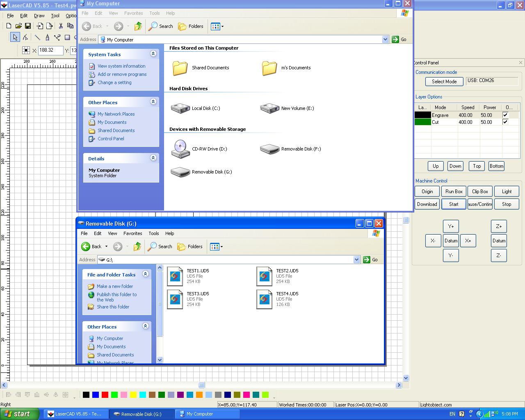525x420 pixels.
Task: Pick the red color swatch
Action: point(105,395)
